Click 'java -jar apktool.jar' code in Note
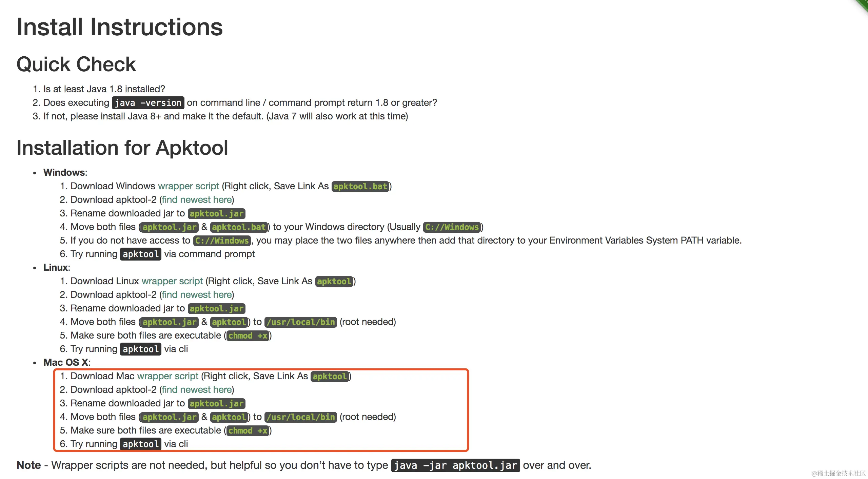This screenshot has width=868, height=479. click(x=455, y=465)
